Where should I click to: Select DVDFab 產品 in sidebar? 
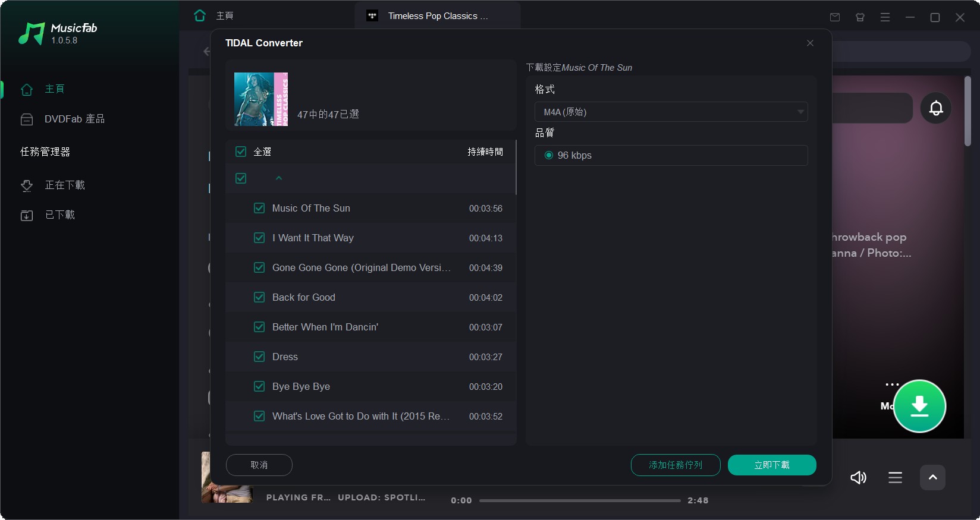[x=74, y=119]
